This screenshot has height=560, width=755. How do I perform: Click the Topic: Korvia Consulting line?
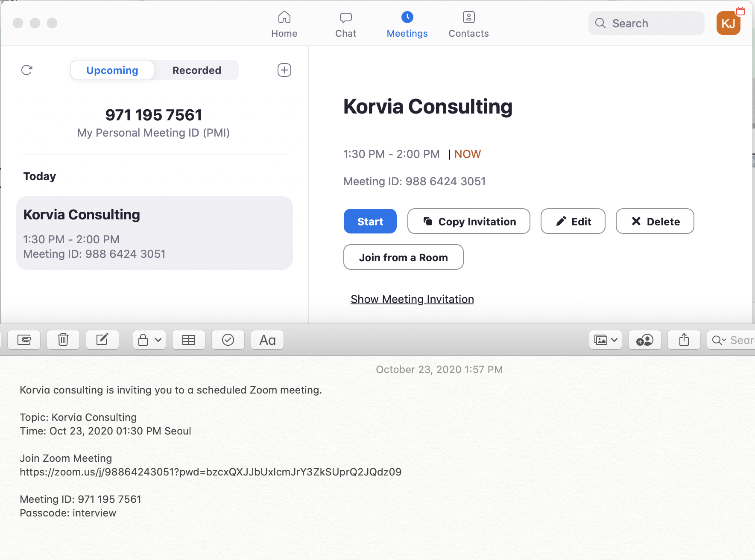click(78, 417)
